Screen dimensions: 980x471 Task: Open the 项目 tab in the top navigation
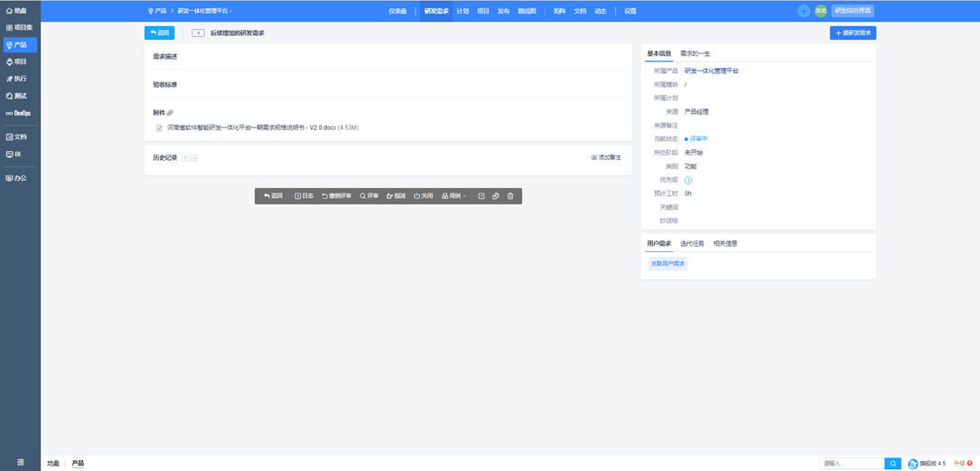click(x=483, y=11)
